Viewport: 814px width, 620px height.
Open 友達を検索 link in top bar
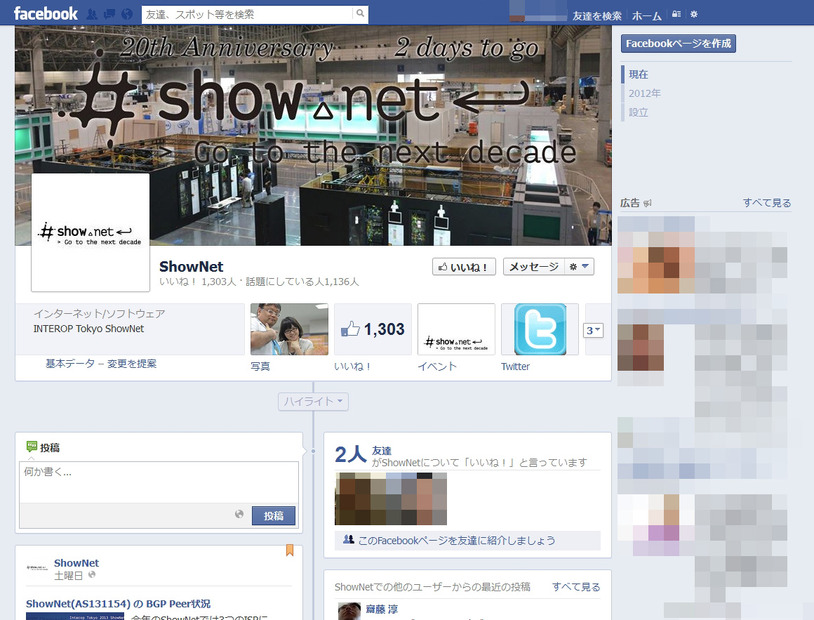point(597,16)
